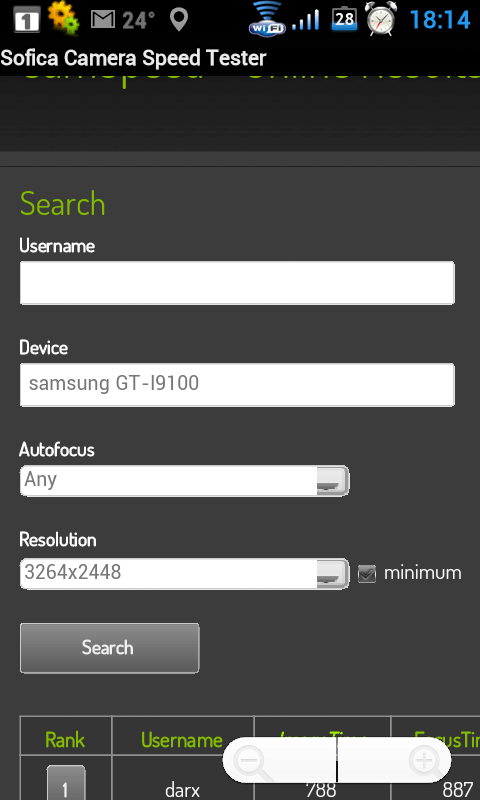
Task: Focus the Device field with samsung GT-I9100
Action: coord(237,385)
